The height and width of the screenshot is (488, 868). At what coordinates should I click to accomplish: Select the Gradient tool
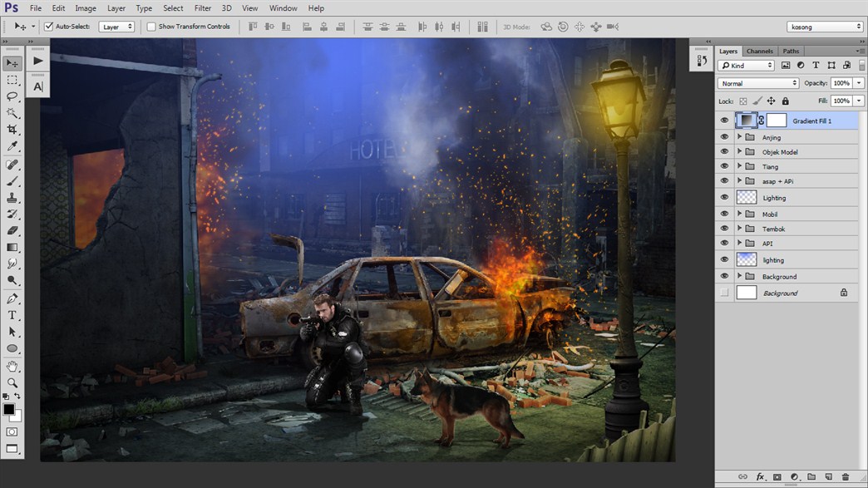(x=12, y=247)
